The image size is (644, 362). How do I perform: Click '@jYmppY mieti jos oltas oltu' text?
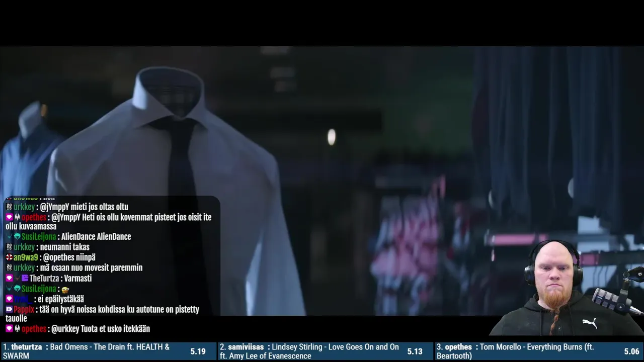pos(84,207)
